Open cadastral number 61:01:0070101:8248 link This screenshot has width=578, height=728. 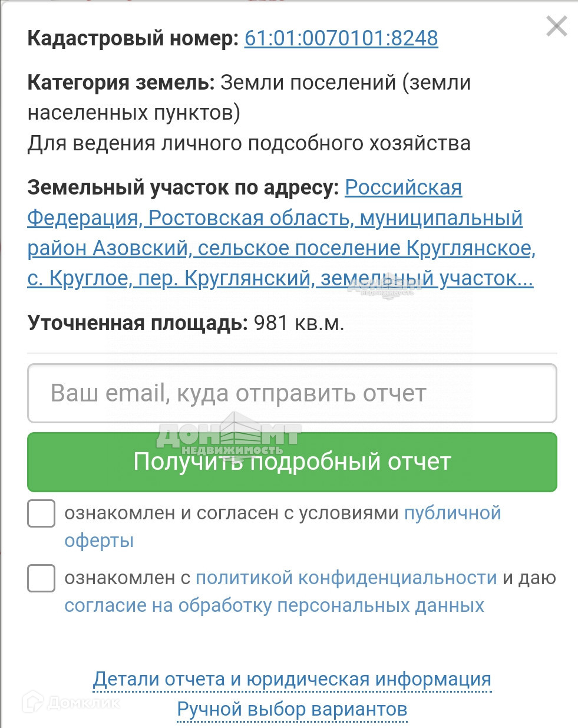pyautogui.click(x=341, y=38)
